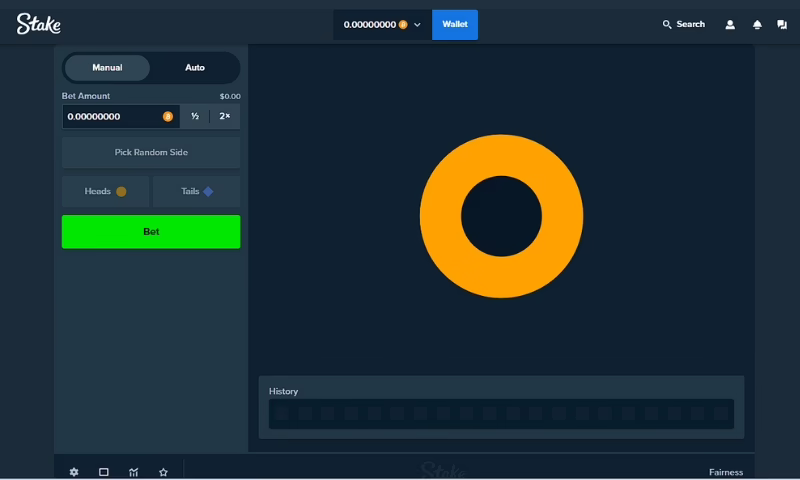Click the Bet Amount input field
800x480 pixels.
tap(110, 117)
